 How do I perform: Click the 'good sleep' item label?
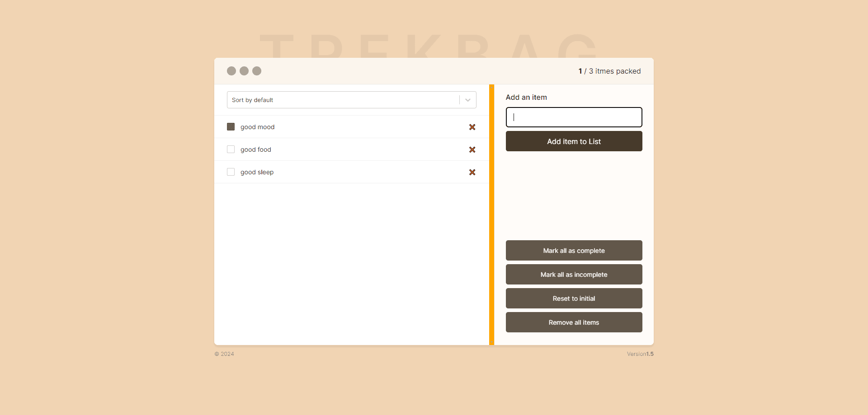point(257,173)
